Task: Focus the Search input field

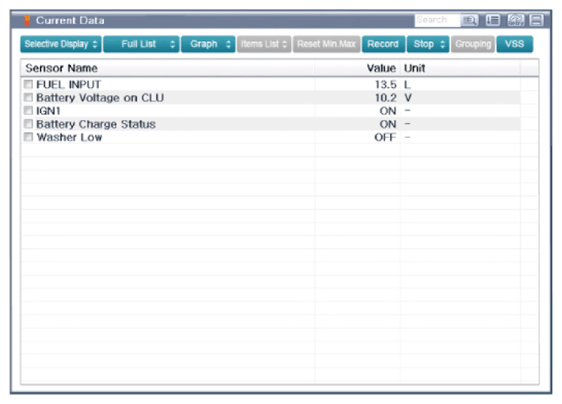Action: (438, 20)
